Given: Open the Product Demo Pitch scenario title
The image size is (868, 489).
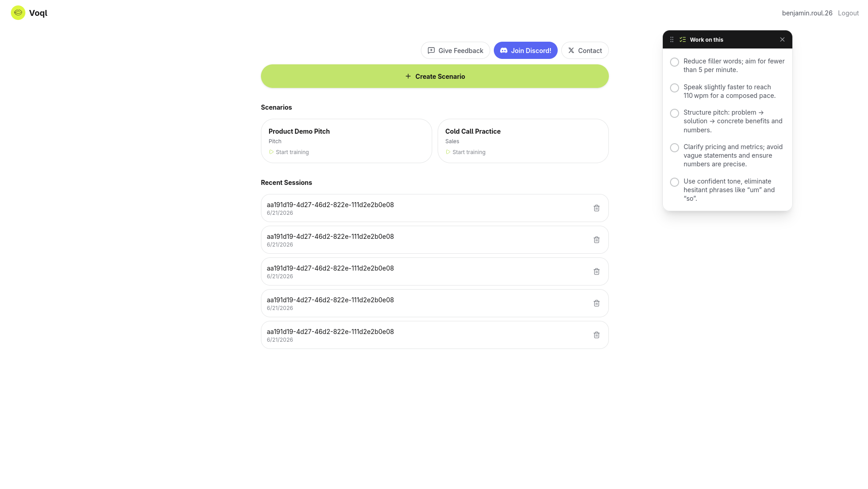Looking at the screenshot, I should pos(299,131).
